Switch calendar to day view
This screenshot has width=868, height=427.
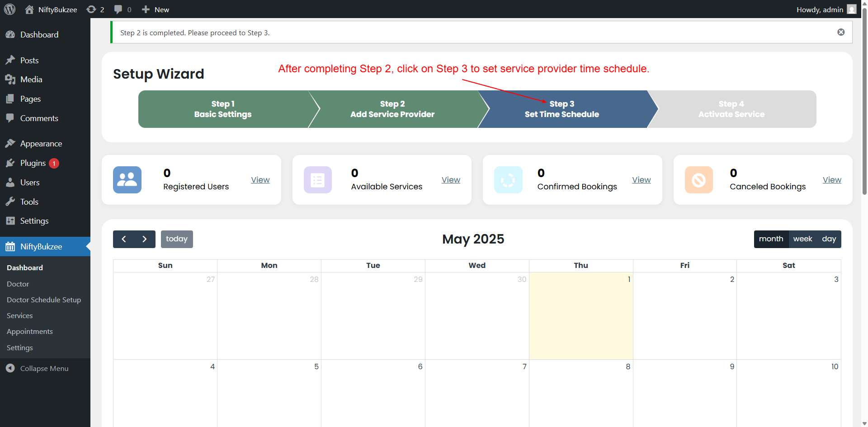829,239
